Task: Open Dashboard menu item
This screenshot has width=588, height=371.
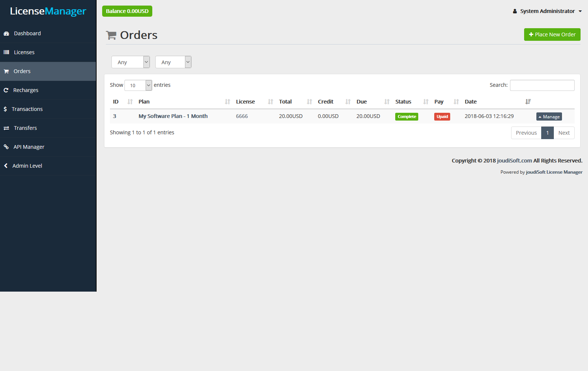Action: click(48, 33)
